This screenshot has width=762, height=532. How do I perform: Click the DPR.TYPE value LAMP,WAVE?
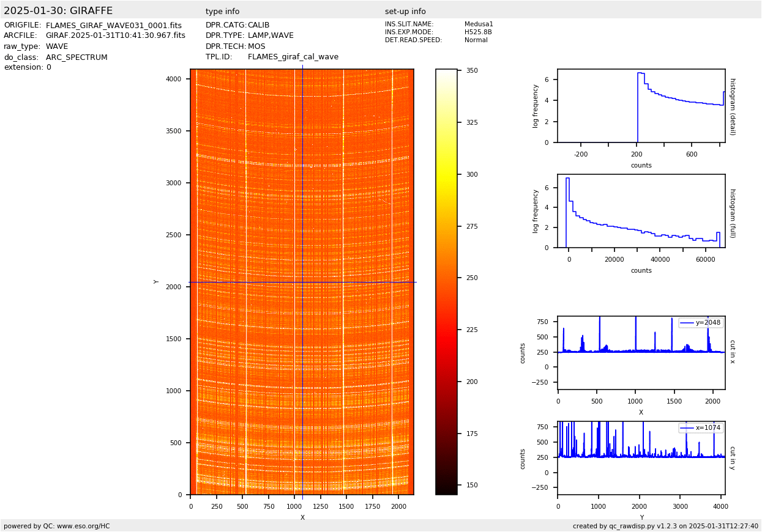271,36
